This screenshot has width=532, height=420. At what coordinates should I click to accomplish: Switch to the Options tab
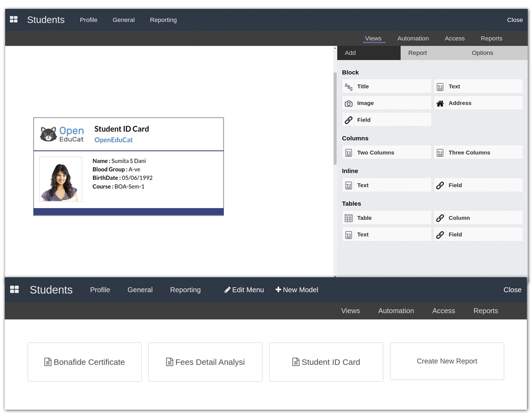[482, 53]
